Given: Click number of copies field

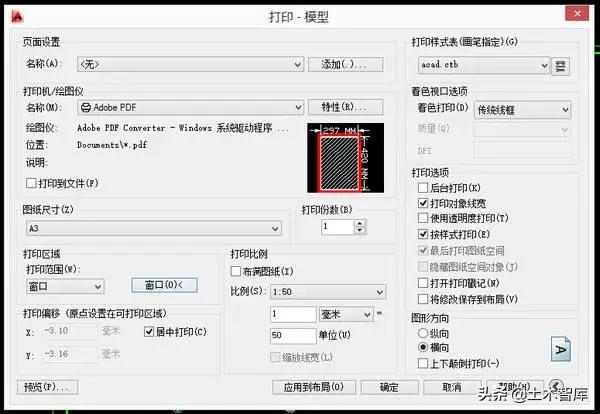Looking at the screenshot, I should point(337,227).
